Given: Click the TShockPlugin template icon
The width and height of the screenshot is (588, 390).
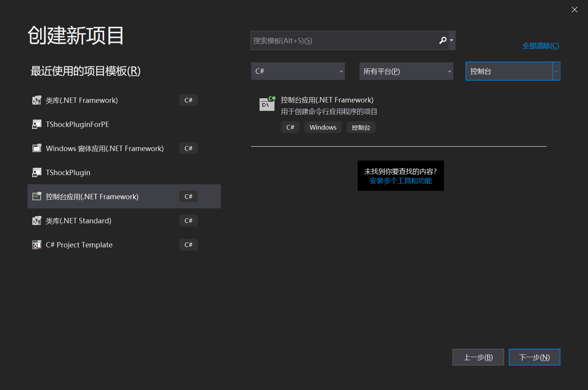Looking at the screenshot, I should 37,172.
